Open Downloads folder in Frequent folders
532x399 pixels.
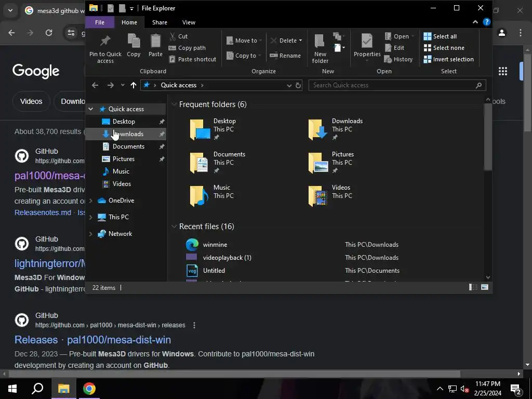click(335, 129)
